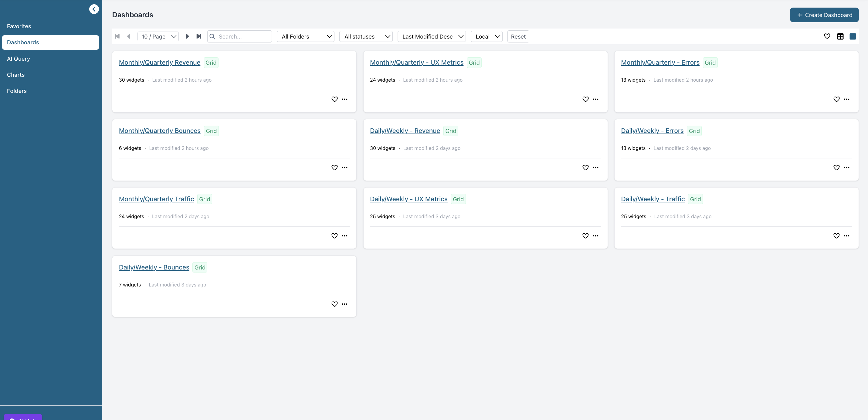
Task: Open the Monthly/Quarterly Bounces link
Action: click(160, 131)
